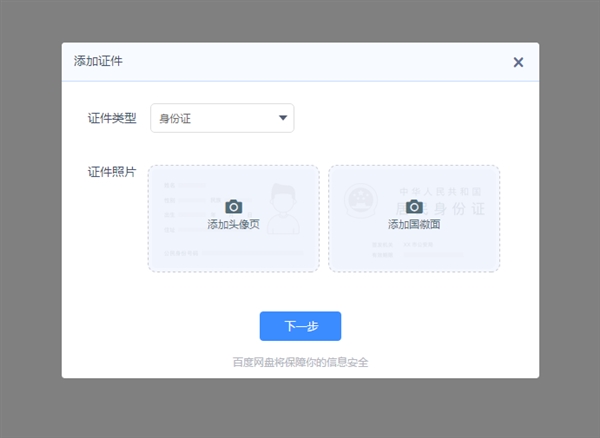Open the 证件类型 dropdown
This screenshot has width=600, height=438.
[x=222, y=118]
